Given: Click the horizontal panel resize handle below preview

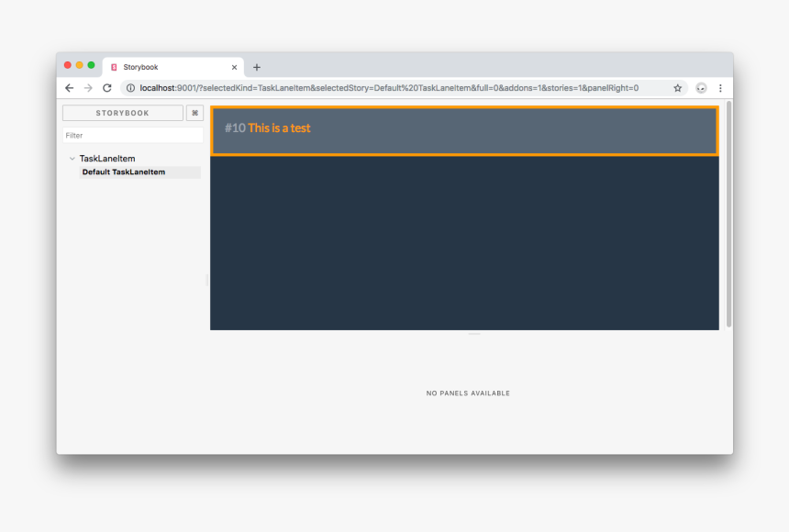Looking at the screenshot, I should click(x=473, y=334).
